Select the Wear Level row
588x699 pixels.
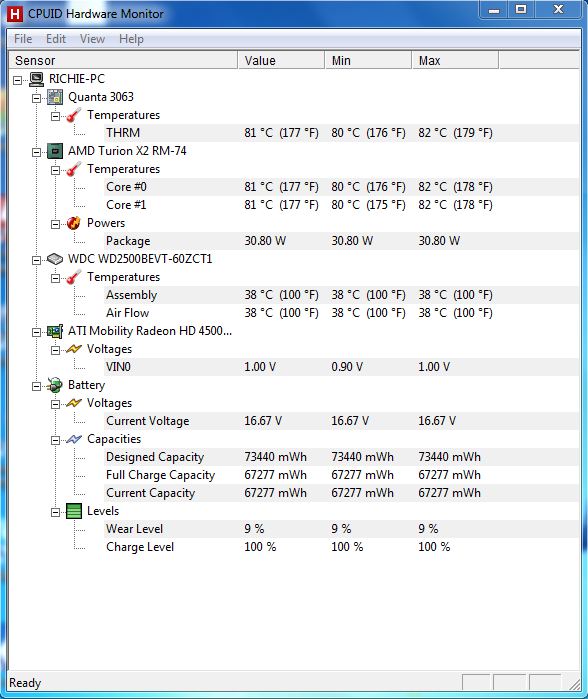pyautogui.click(x=341, y=529)
